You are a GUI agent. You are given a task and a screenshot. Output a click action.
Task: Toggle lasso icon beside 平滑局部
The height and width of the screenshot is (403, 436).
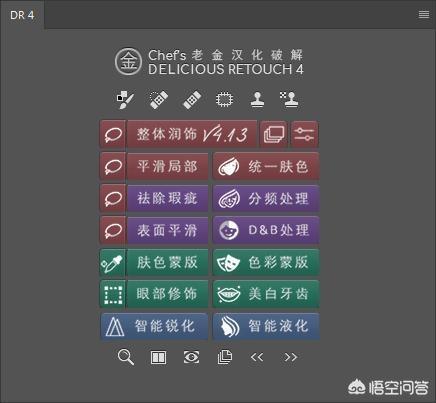click(x=113, y=166)
